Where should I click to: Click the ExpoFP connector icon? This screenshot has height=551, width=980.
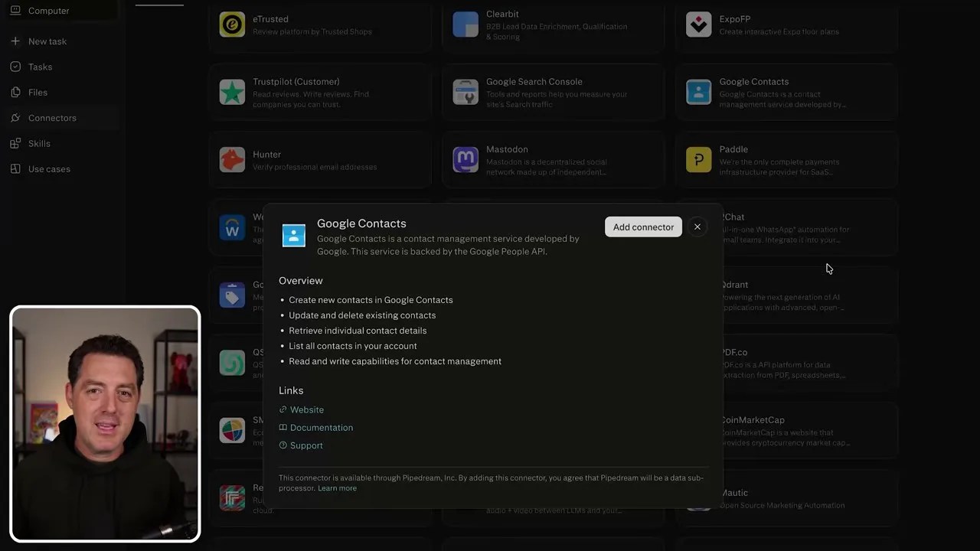pos(698,24)
